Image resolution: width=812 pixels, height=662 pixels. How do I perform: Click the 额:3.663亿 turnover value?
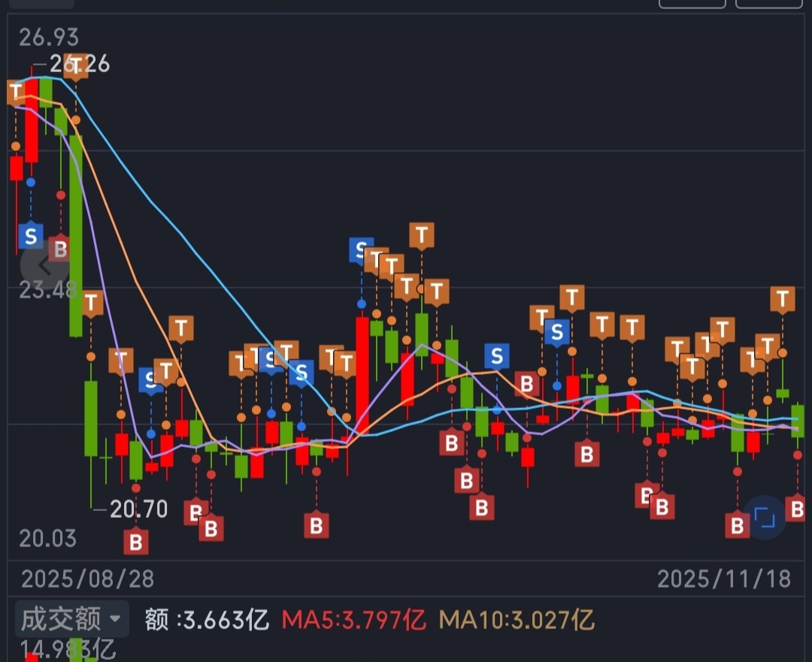(x=208, y=619)
